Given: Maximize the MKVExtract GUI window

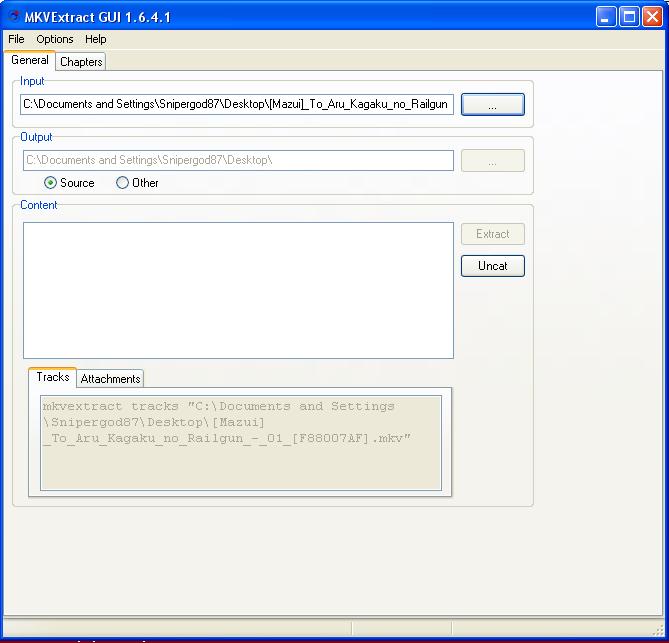Looking at the screenshot, I should (x=629, y=17).
